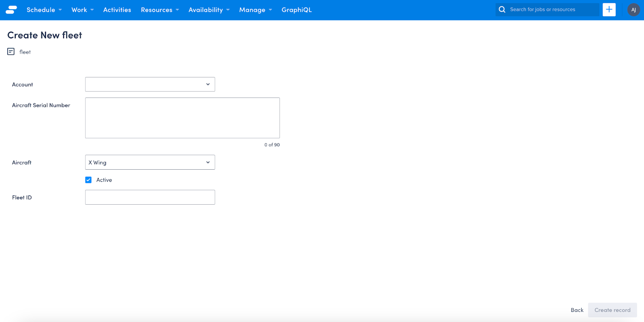
Task: Open the GraphiQL page
Action: (297, 10)
